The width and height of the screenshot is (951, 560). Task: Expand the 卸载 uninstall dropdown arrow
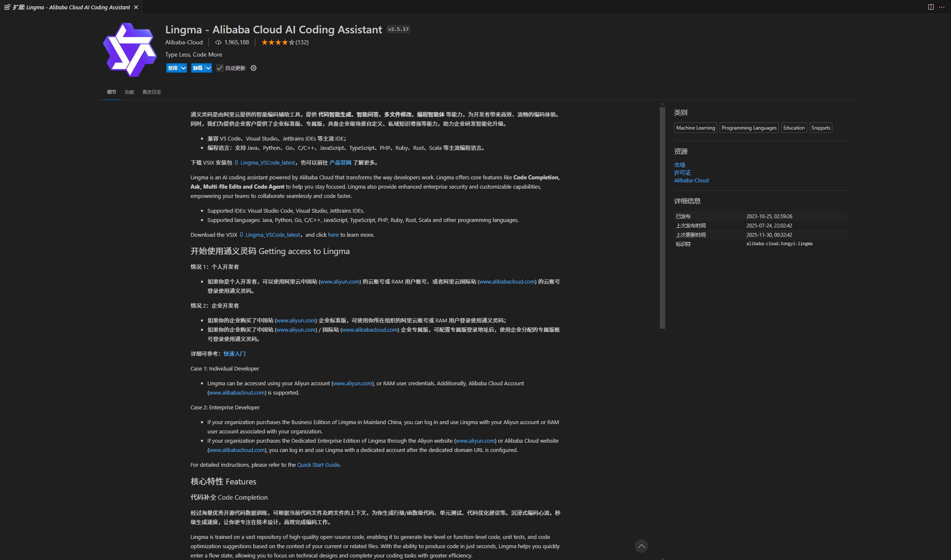pos(208,68)
